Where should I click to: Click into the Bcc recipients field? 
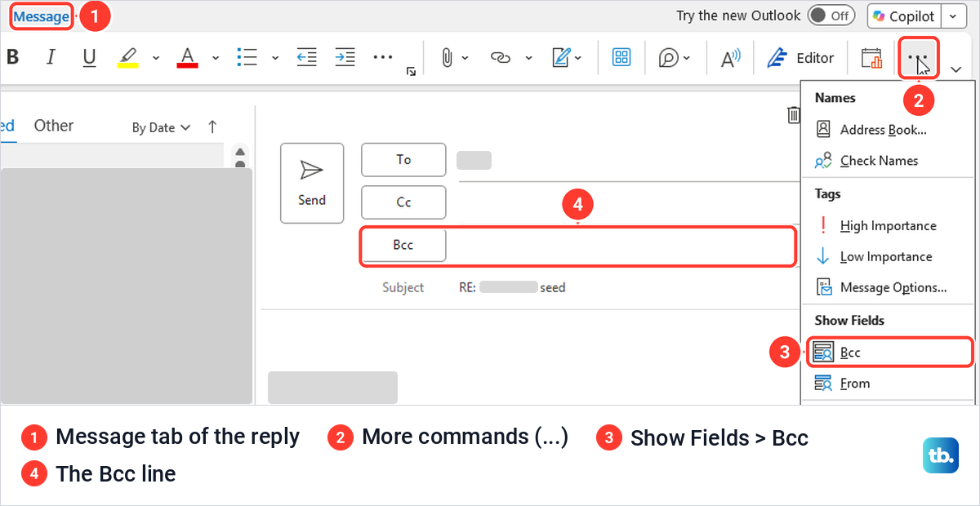coord(622,246)
